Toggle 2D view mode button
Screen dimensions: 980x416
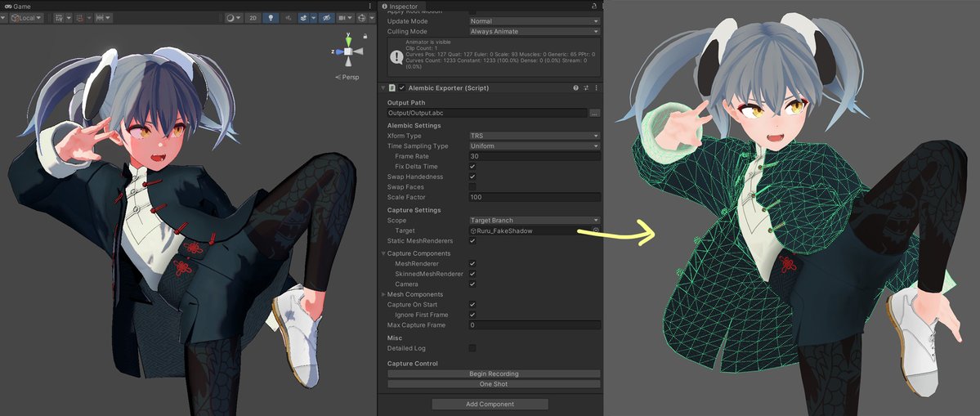(253, 18)
